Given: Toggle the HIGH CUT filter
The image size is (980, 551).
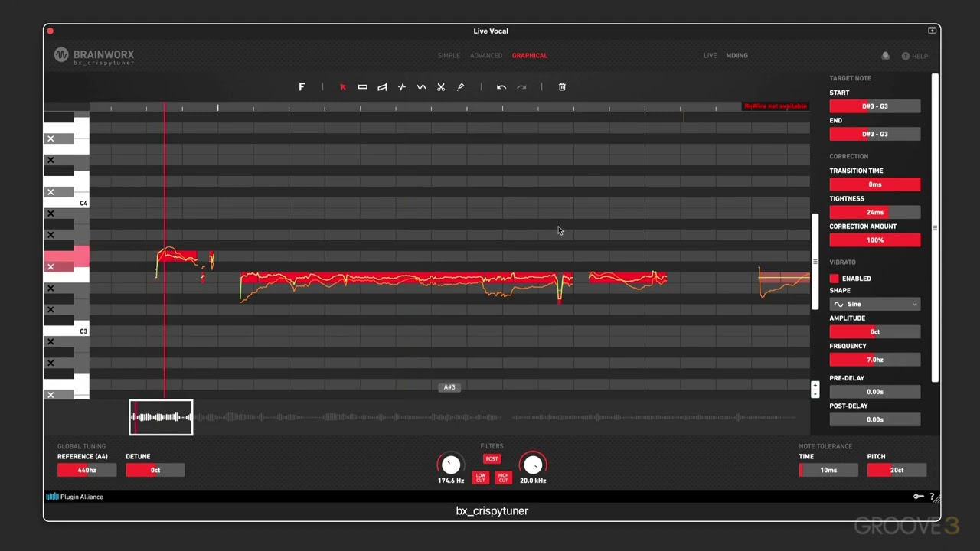Looking at the screenshot, I should pyautogui.click(x=503, y=478).
